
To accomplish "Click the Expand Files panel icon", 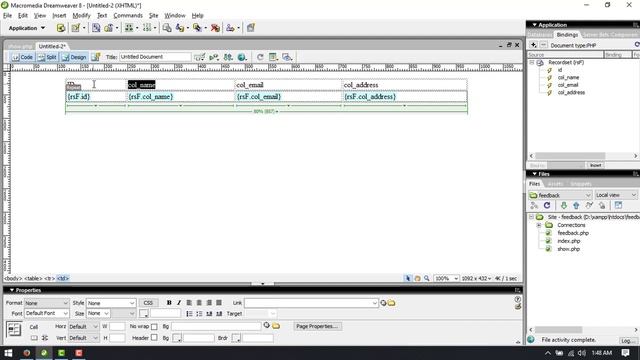I will [x=618, y=205].
